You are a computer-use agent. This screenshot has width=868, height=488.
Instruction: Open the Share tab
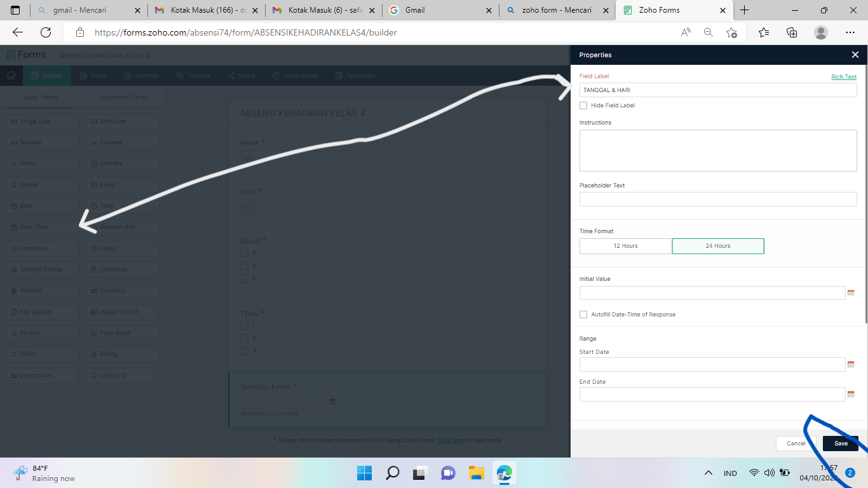click(x=241, y=76)
